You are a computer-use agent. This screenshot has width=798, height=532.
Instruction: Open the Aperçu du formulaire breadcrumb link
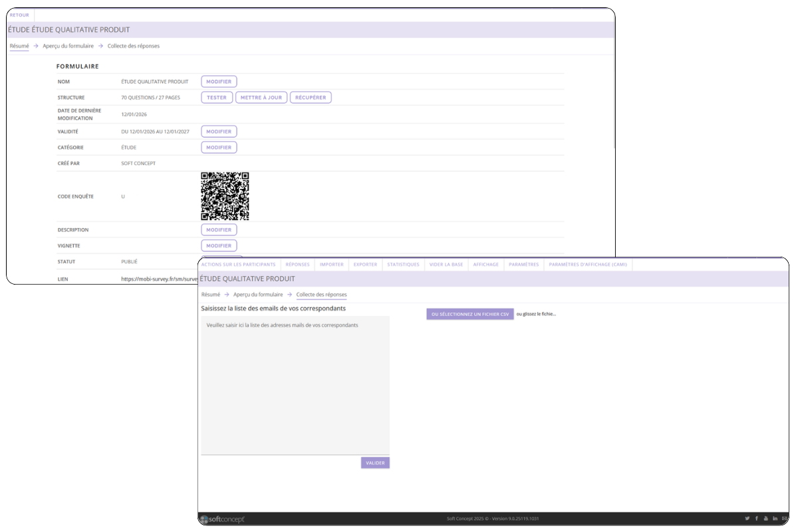coord(257,294)
